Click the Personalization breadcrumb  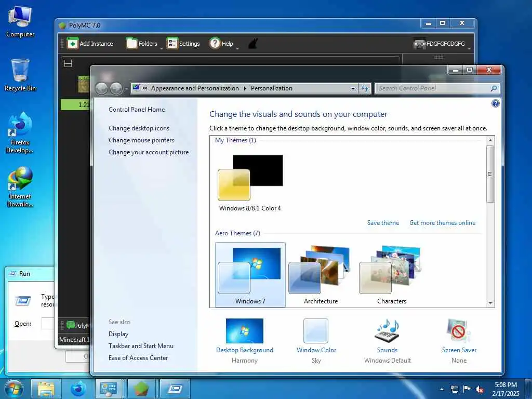click(x=271, y=88)
